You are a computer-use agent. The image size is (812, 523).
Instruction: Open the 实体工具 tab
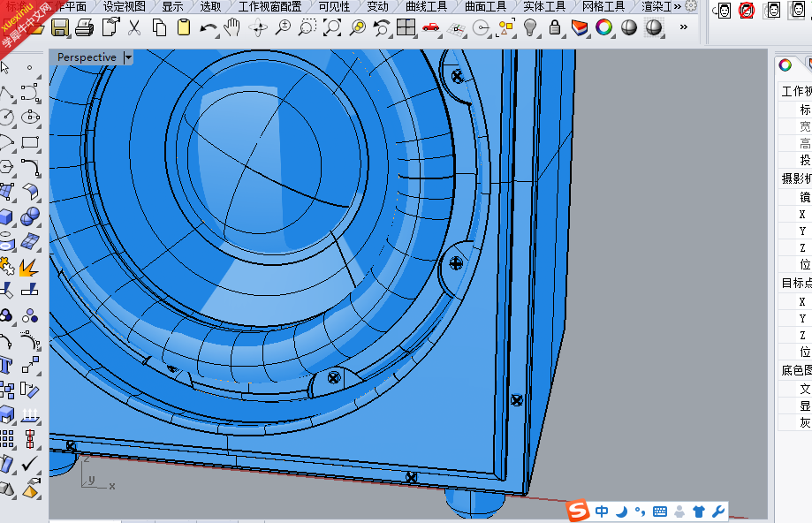[544, 7]
